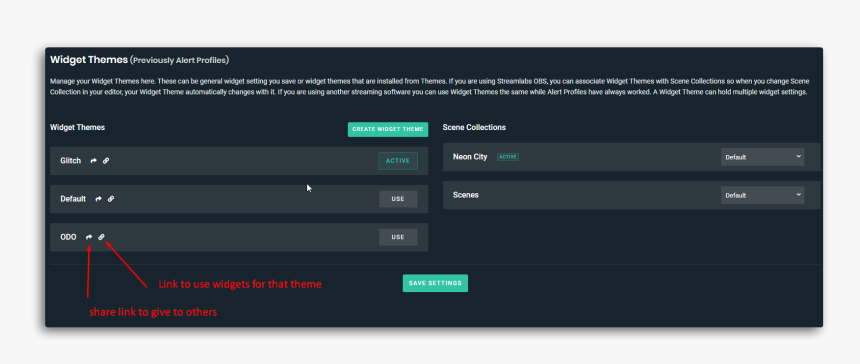The height and width of the screenshot is (364, 860).
Task: Select the Neon City scene collection name
Action: point(470,157)
